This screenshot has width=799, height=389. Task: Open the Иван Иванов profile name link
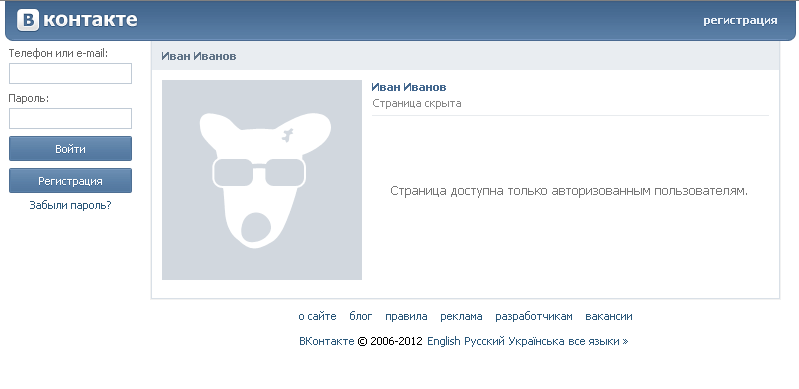409,87
